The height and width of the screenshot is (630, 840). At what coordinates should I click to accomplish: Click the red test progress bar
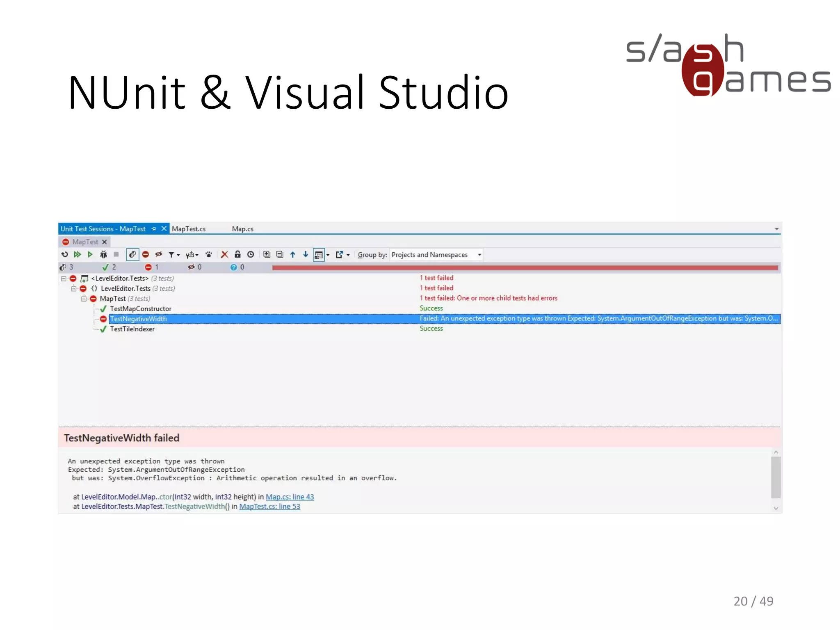point(525,268)
